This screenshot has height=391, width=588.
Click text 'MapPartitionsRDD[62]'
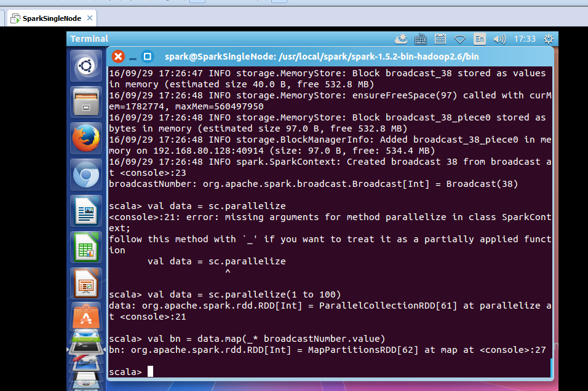click(x=363, y=350)
